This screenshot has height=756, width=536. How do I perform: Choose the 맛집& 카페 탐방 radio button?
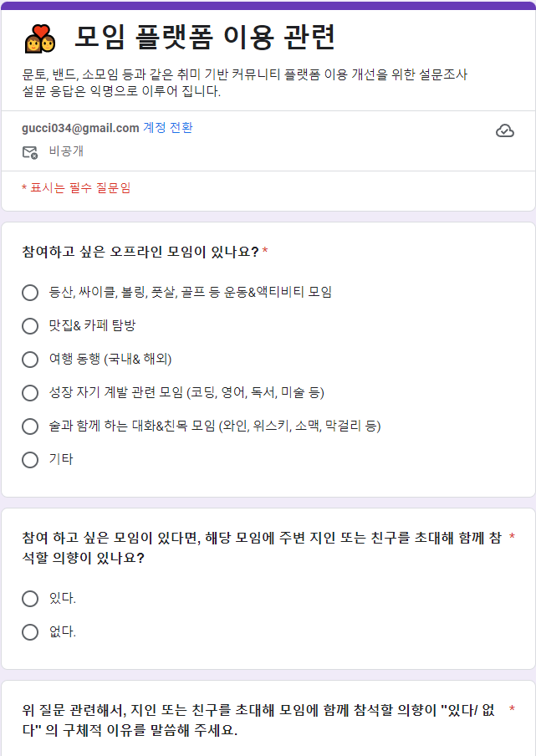point(30,325)
